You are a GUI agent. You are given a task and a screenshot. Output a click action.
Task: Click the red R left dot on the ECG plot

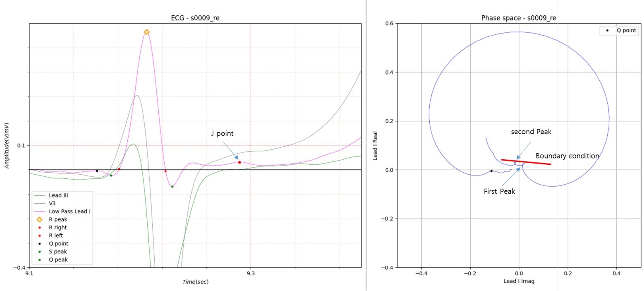119,169
